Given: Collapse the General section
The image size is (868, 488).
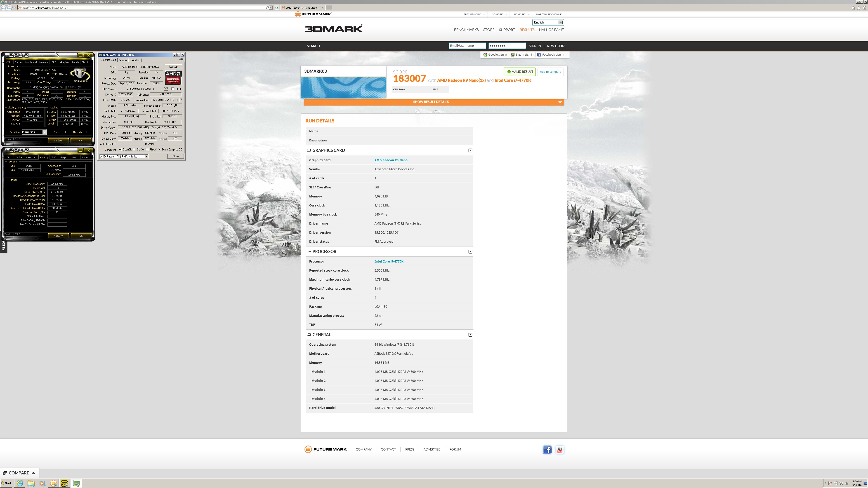Looking at the screenshot, I should (x=470, y=335).
